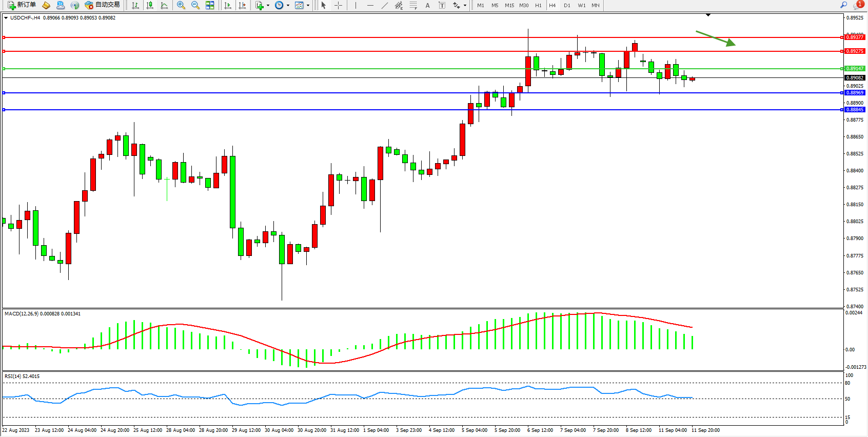The height and width of the screenshot is (437, 868).
Task: Switch chart to bar chart mode
Action: click(x=135, y=5)
